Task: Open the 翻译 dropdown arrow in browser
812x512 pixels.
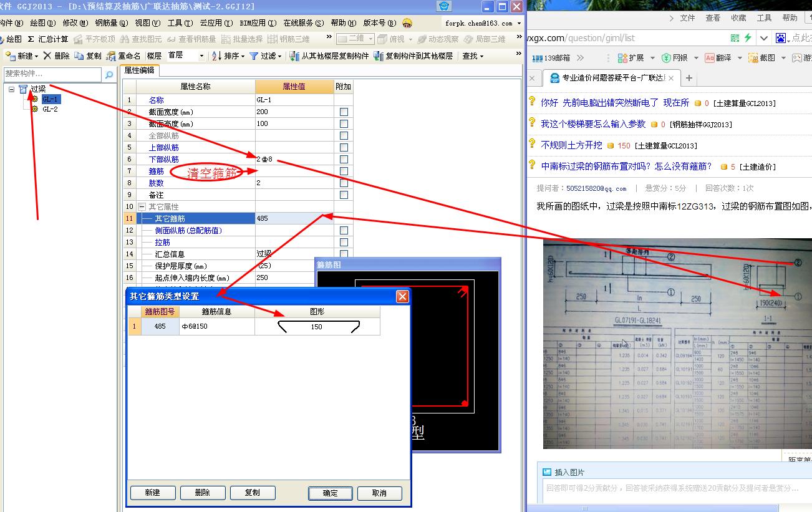Action: (740, 57)
